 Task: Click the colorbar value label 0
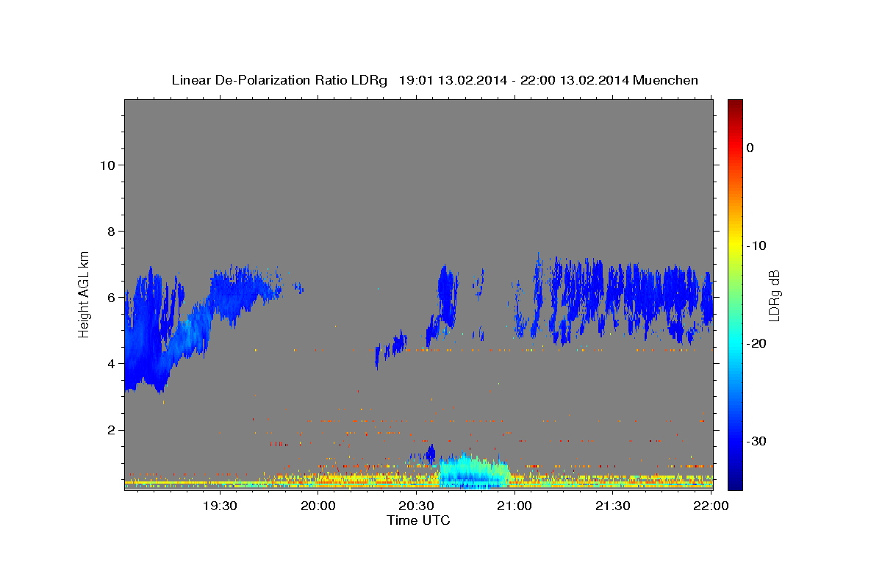pyautogui.click(x=750, y=148)
